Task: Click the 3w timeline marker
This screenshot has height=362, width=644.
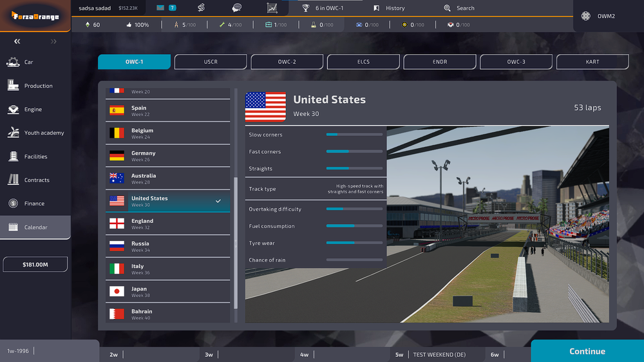Action: [x=209, y=355]
